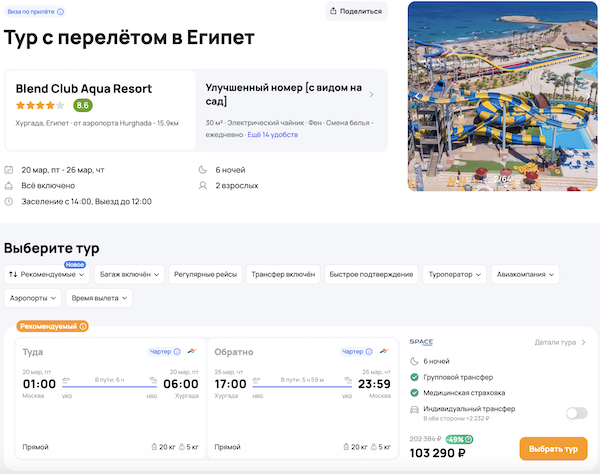This screenshot has width=600, height=474.
Task: Click the info icon by Чартер in Обратно card
Action: pos(369,352)
